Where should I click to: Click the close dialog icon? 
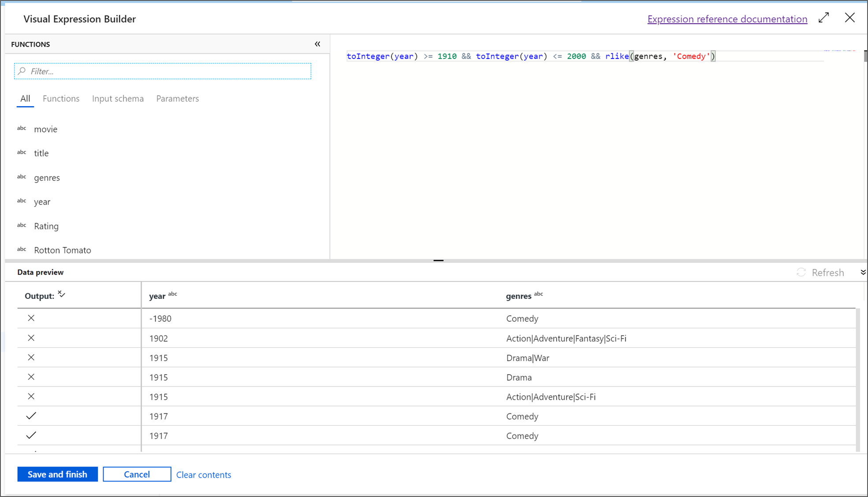pyautogui.click(x=850, y=17)
